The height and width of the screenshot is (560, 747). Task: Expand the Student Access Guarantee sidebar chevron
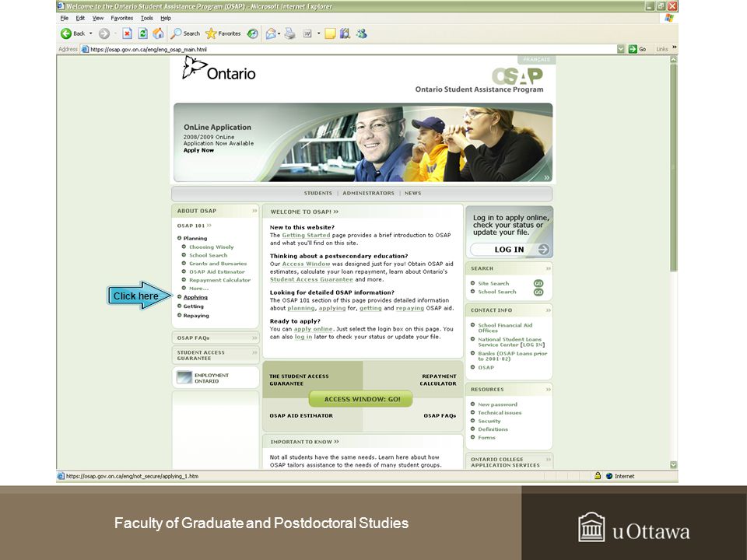tap(254, 352)
